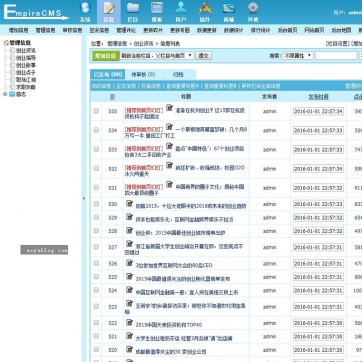The width and height of the screenshot is (362, 362).
Task: Tick the checkbox for row ID 530
Action: [96, 204]
